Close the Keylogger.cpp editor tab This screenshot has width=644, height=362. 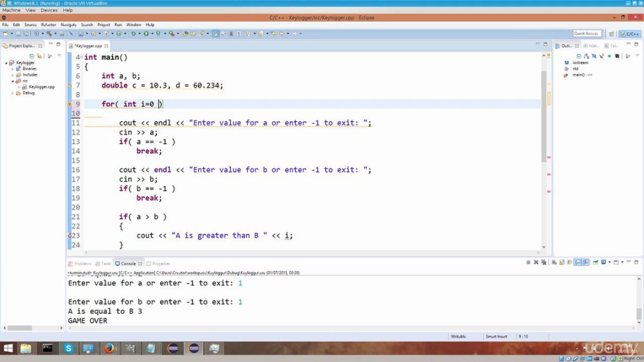(x=106, y=46)
